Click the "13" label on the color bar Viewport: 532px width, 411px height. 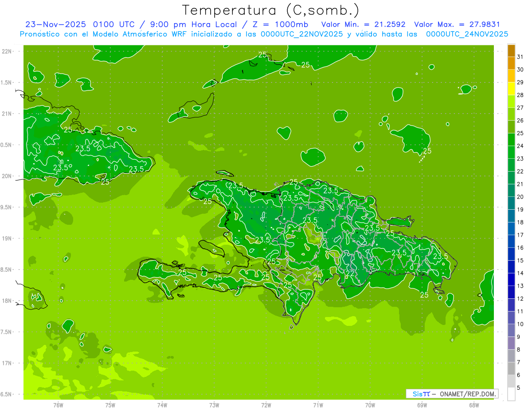pos(520,286)
